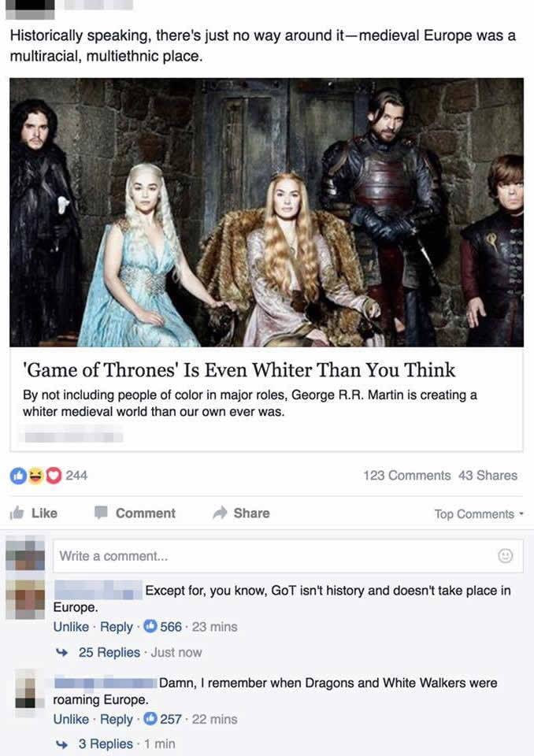Click like count icon next to 566
Viewport: 534px width, 756px height.
(151, 626)
